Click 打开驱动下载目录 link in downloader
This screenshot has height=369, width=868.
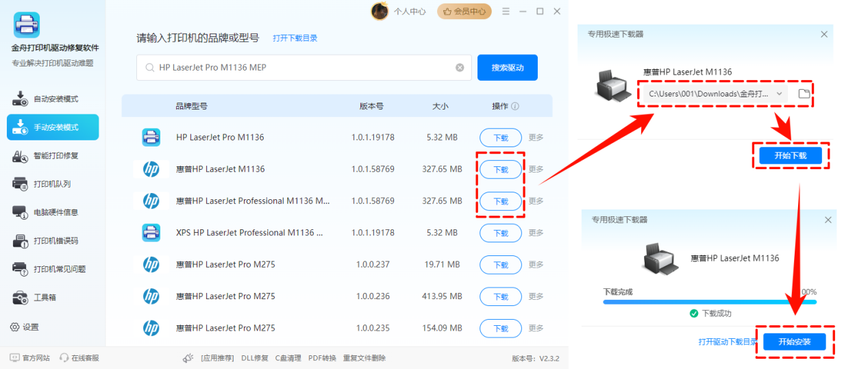pos(728,342)
